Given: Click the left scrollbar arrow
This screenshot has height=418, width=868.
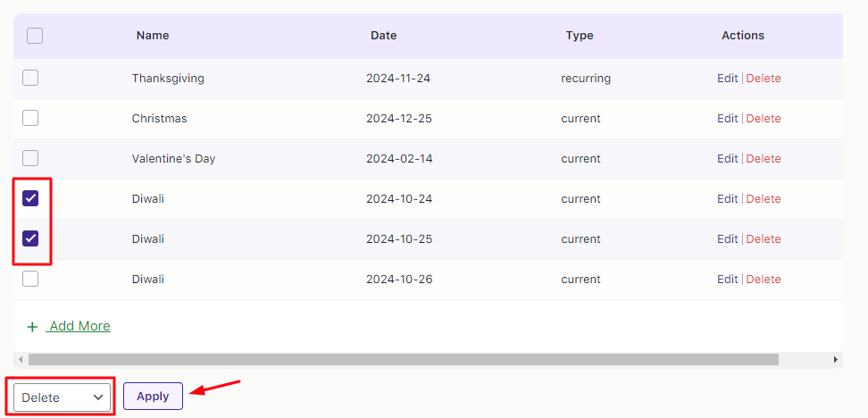Looking at the screenshot, I should [21, 359].
